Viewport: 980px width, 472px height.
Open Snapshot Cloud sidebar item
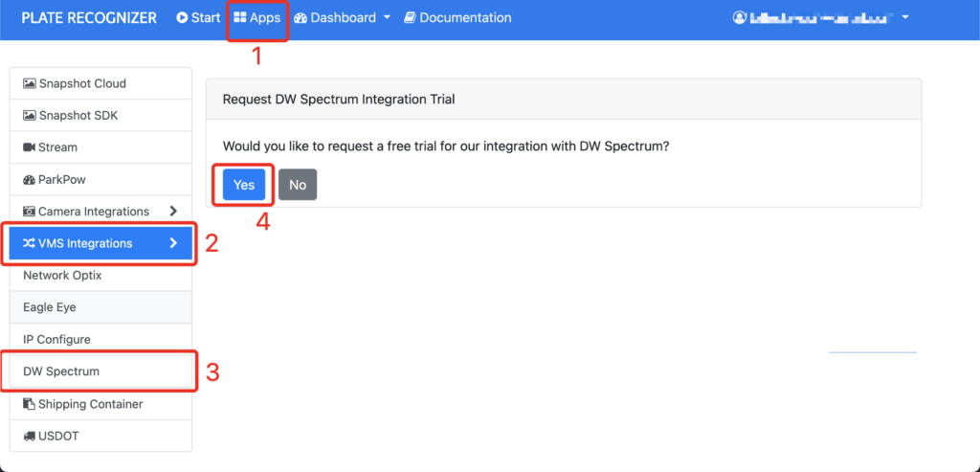coord(100,83)
